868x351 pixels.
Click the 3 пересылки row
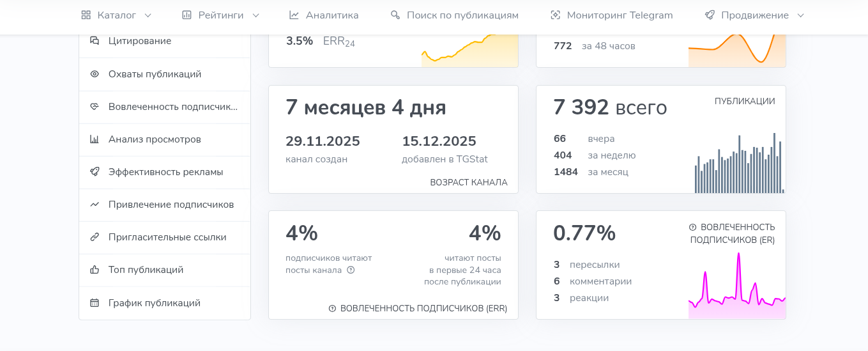[x=586, y=265]
